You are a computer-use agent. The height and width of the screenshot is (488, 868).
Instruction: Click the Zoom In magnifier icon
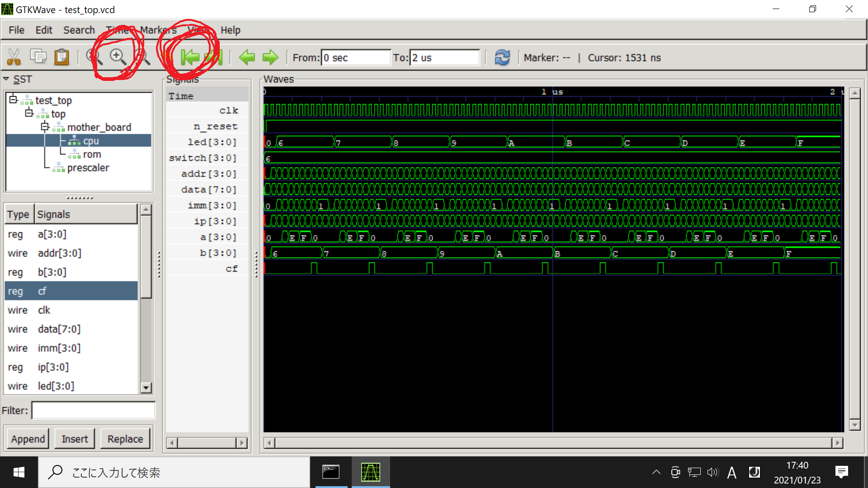point(118,57)
